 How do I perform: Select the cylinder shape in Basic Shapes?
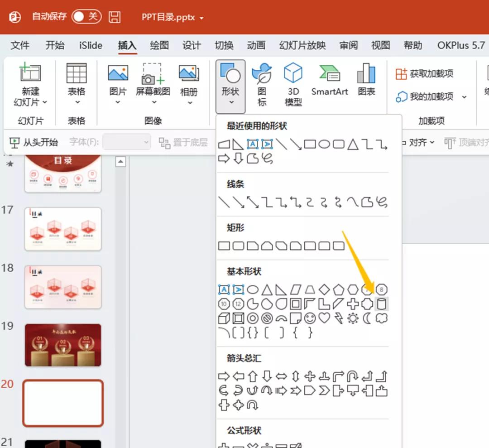tap(382, 304)
